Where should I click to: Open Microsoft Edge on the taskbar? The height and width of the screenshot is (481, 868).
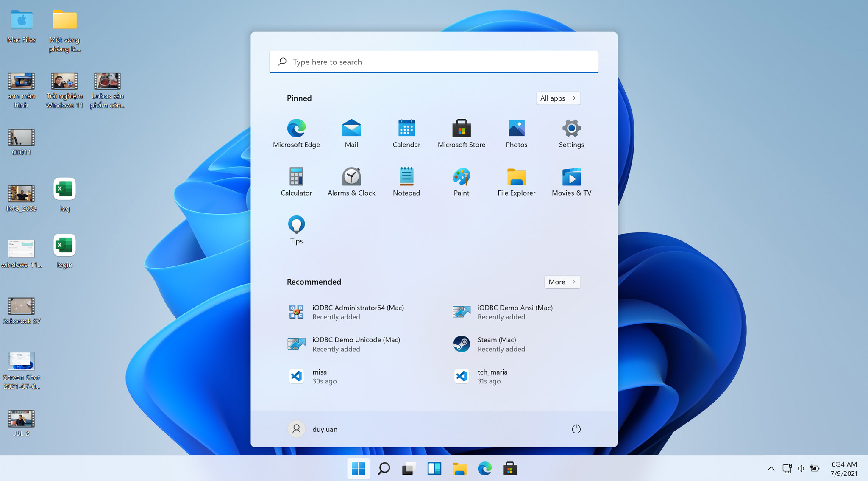[x=484, y=469]
